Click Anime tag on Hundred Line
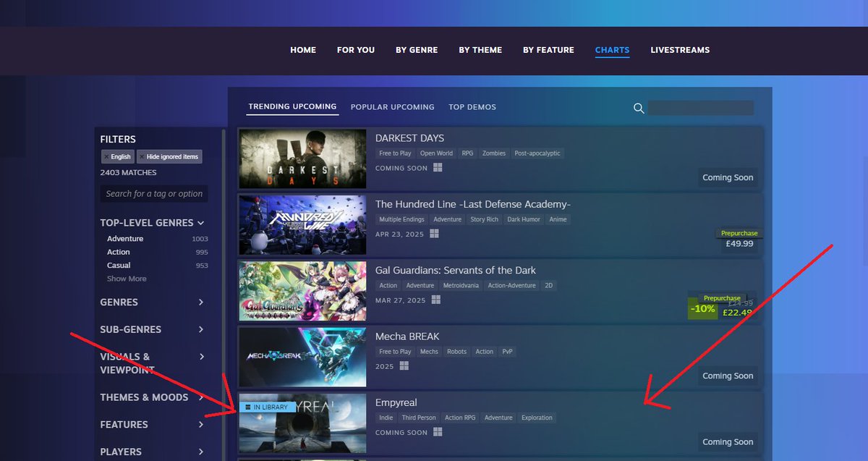Screen dimensions: 868x461 pyautogui.click(x=558, y=219)
